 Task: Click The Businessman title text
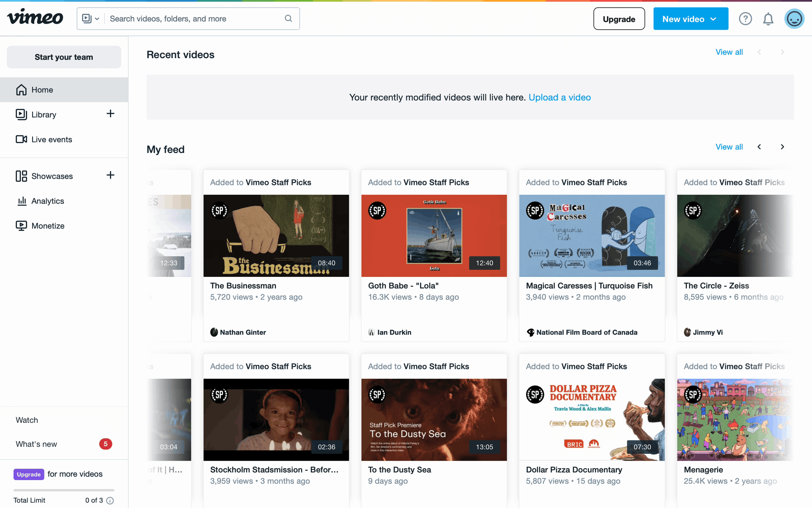[243, 286]
